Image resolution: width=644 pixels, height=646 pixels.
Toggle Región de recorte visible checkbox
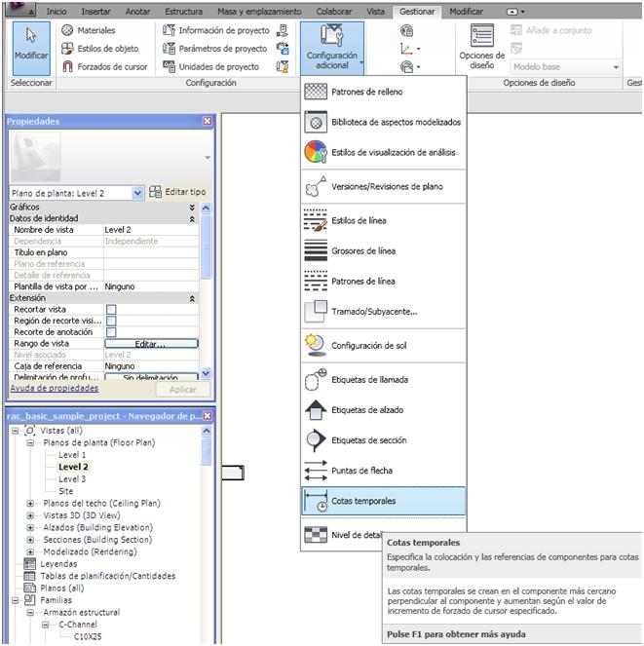click(x=111, y=321)
